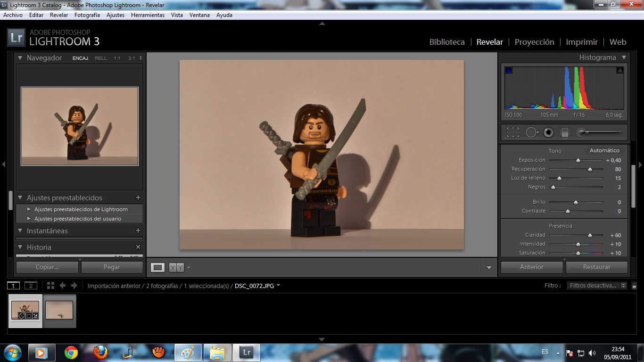The image size is (644, 362).
Task: Expand Ajustes preestablecidos del usuario folder
Action: 29,219
